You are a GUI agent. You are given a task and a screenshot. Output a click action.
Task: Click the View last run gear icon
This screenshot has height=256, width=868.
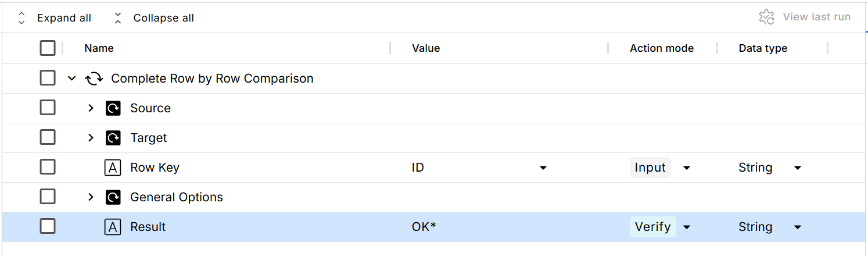coord(766,17)
